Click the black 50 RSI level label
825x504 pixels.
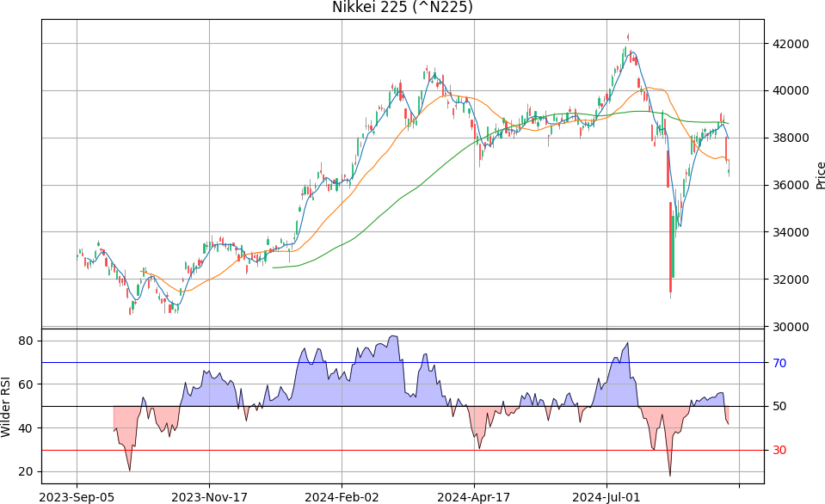tap(779, 406)
